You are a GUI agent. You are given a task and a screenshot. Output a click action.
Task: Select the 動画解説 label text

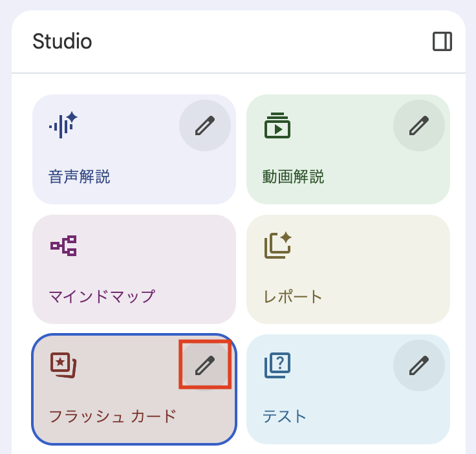pos(293,177)
